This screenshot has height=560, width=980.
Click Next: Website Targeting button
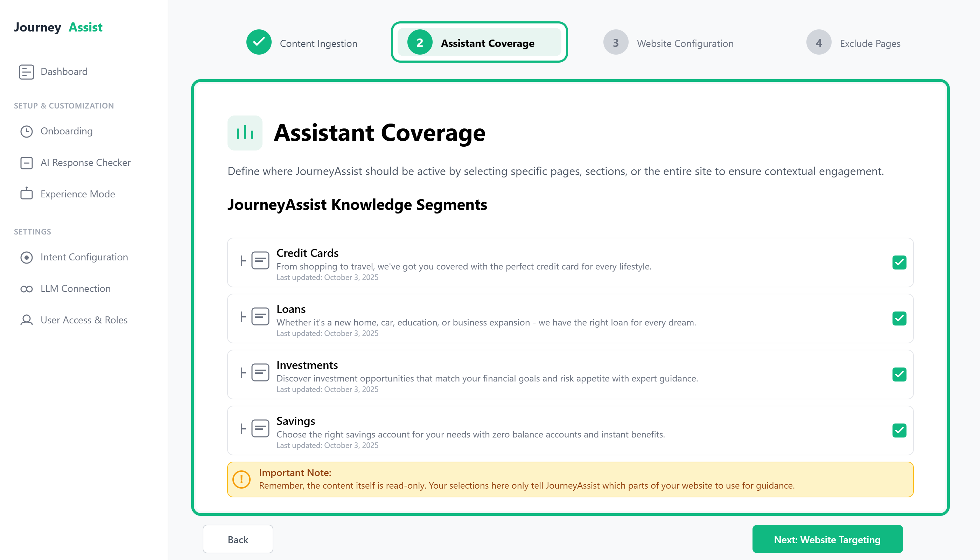pos(827,539)
